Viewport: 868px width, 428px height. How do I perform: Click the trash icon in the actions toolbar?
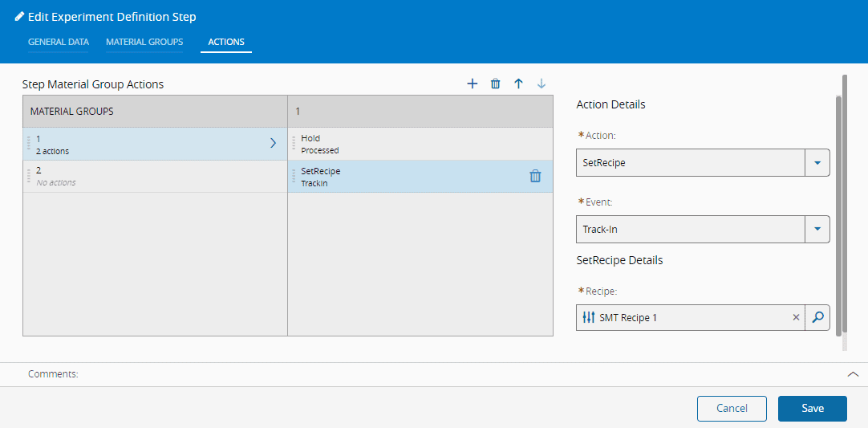[496, 84]
